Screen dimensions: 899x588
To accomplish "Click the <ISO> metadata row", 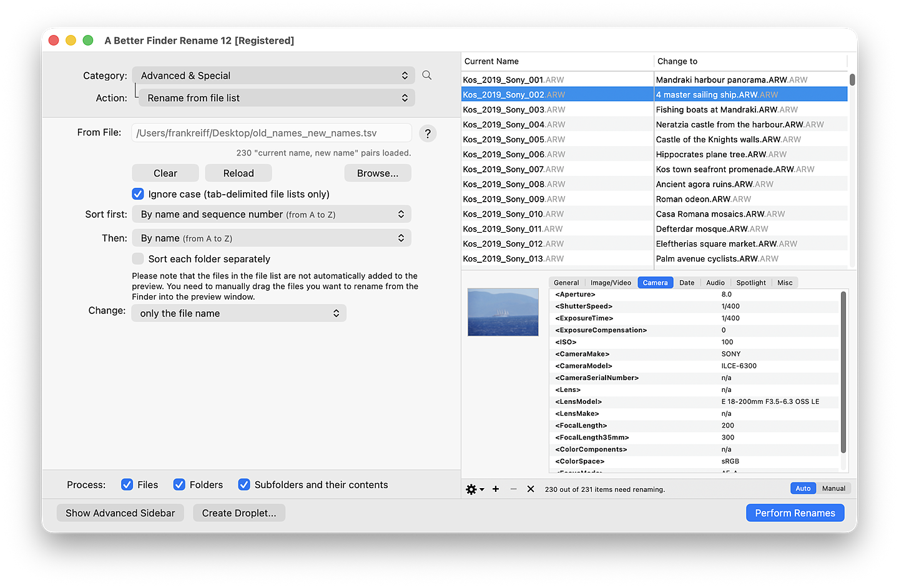I will (694, 342).
